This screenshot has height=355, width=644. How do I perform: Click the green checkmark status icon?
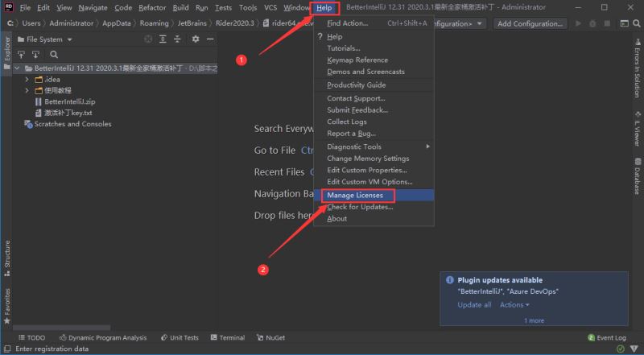coord(621,349)
